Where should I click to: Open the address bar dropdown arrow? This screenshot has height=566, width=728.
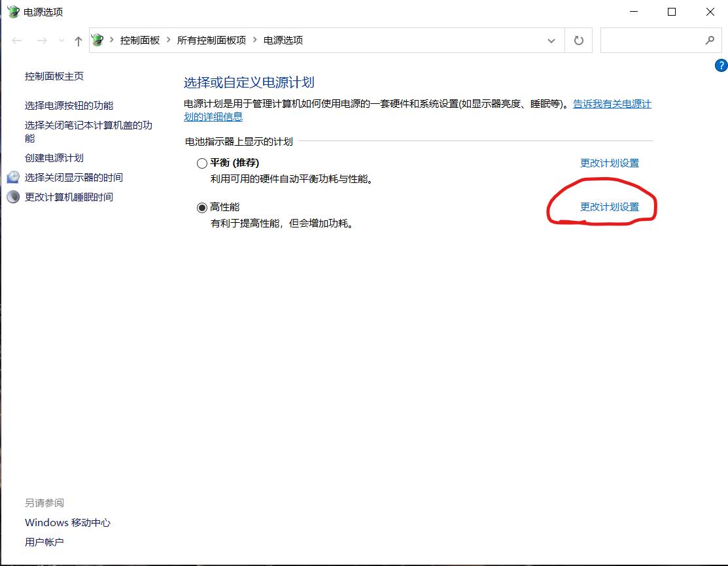coord(551,40)
